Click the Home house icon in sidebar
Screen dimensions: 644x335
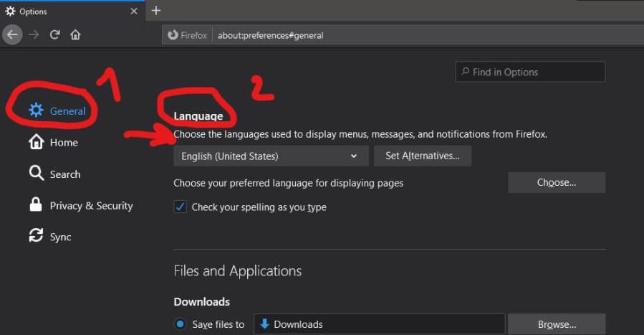pos(36,142)
